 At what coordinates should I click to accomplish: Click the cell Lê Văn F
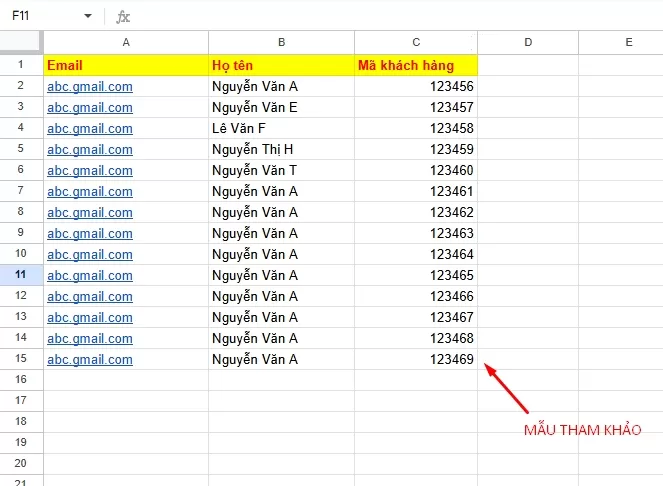coord(282,128)
